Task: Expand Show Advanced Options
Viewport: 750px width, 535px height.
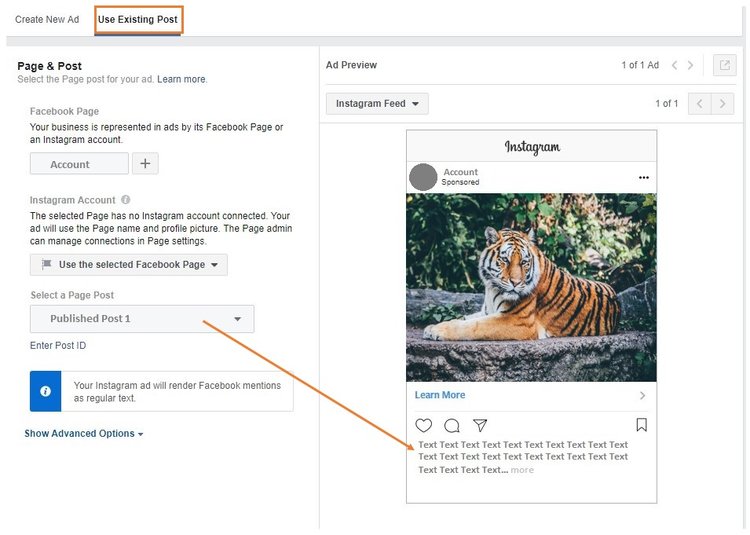Action: point(84,434)
